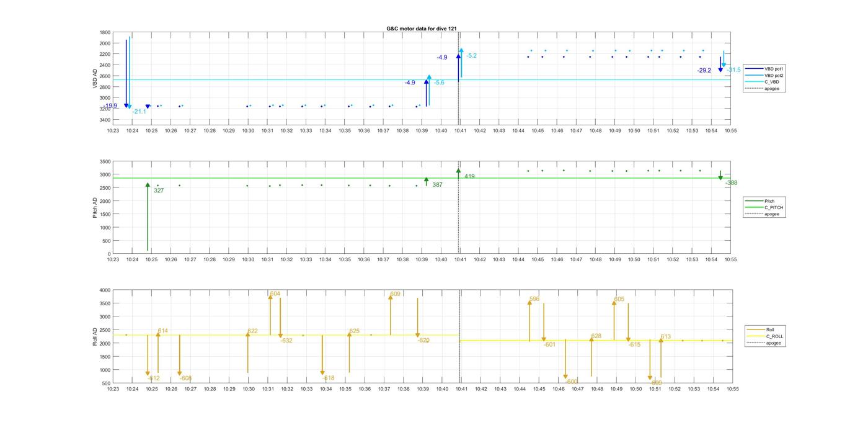Click the -21.1 VBD data label

(139, 112)
